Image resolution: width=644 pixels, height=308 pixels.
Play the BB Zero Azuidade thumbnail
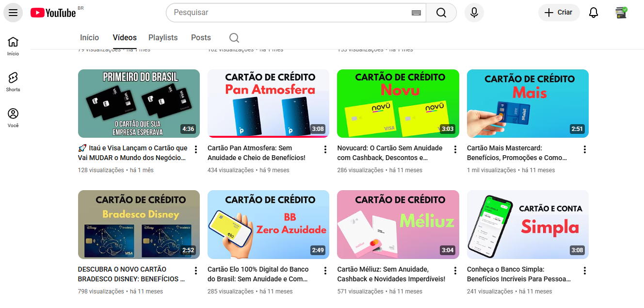click(x=268, y=225)
